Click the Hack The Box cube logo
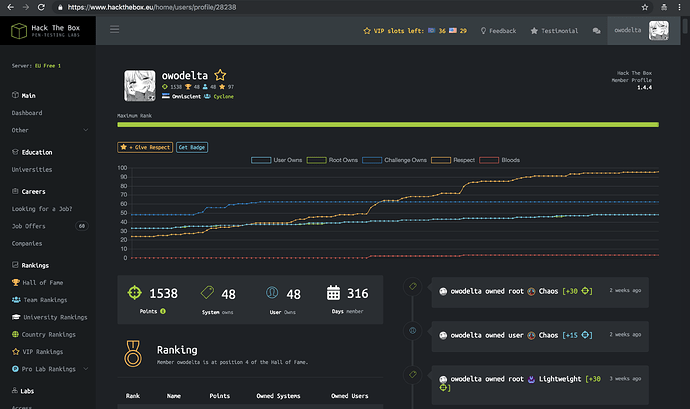The height and width of the screenshot is (409, 690). [19, 31]
